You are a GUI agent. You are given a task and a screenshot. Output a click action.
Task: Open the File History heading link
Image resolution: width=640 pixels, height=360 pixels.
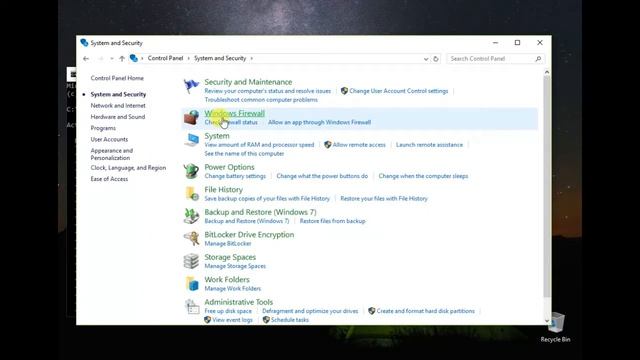tap(223, 189)
